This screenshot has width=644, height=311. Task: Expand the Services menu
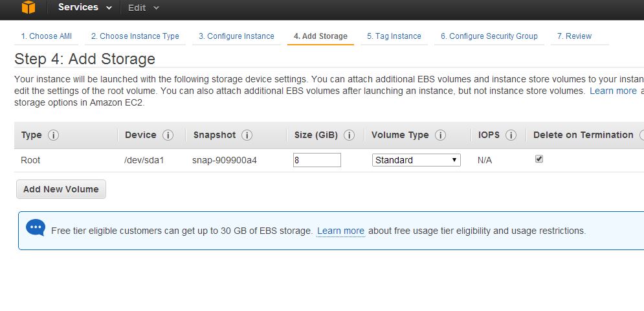pos(85,7)
